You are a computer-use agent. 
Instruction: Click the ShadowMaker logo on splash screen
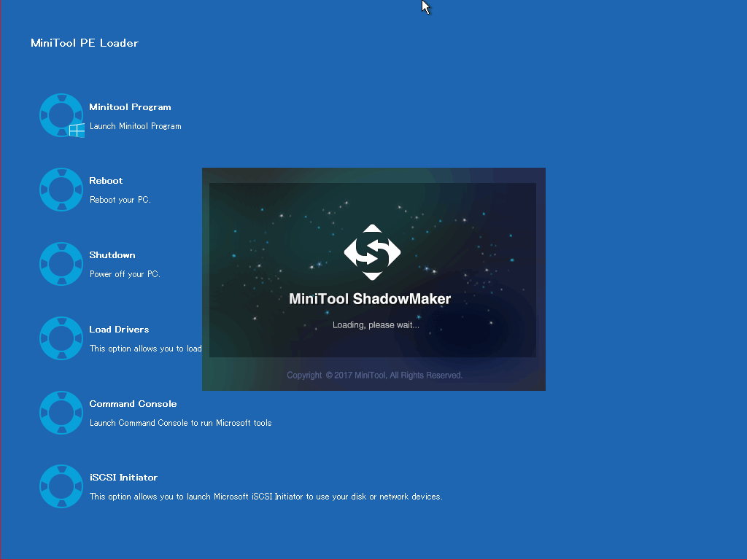[x=372, y=252]
